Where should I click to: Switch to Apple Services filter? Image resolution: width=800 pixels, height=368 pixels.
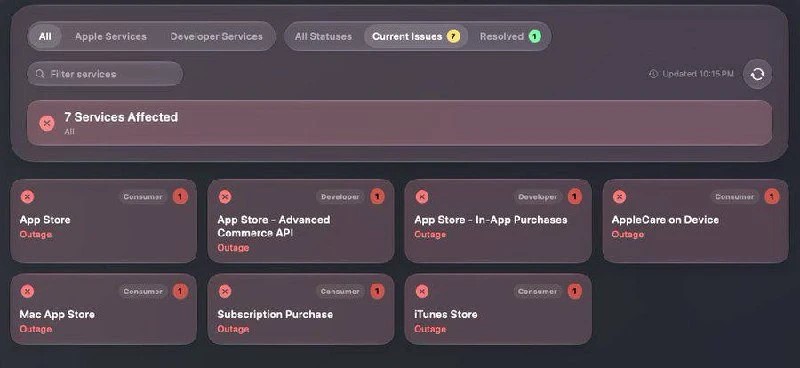coord(111,37)
